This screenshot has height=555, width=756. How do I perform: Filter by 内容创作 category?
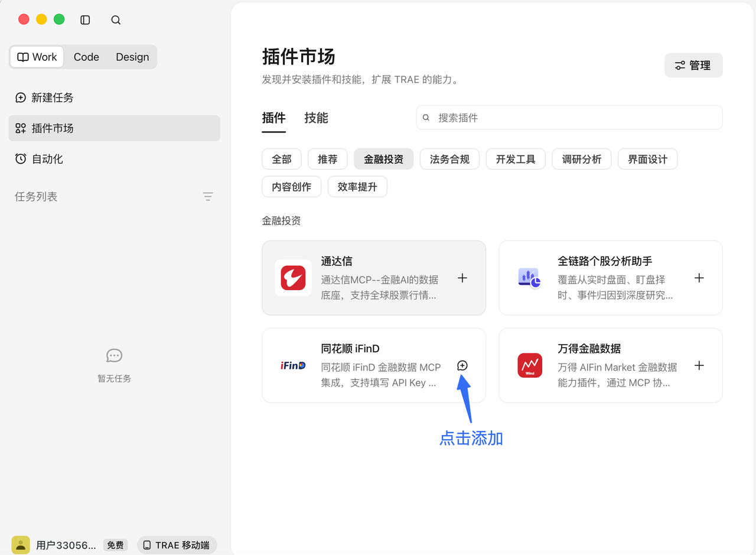(292, 187)
